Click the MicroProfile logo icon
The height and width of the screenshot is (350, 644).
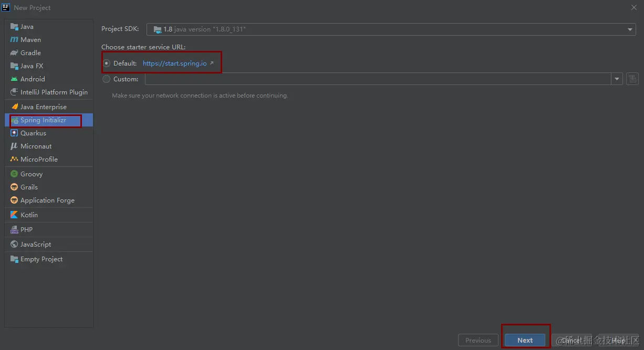coord(14,159)
